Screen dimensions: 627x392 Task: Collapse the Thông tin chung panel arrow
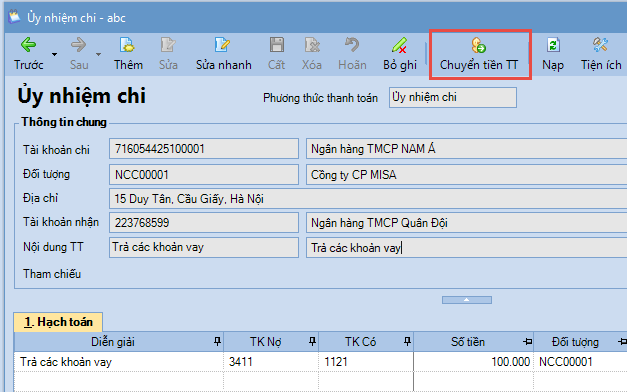(467, 300)
